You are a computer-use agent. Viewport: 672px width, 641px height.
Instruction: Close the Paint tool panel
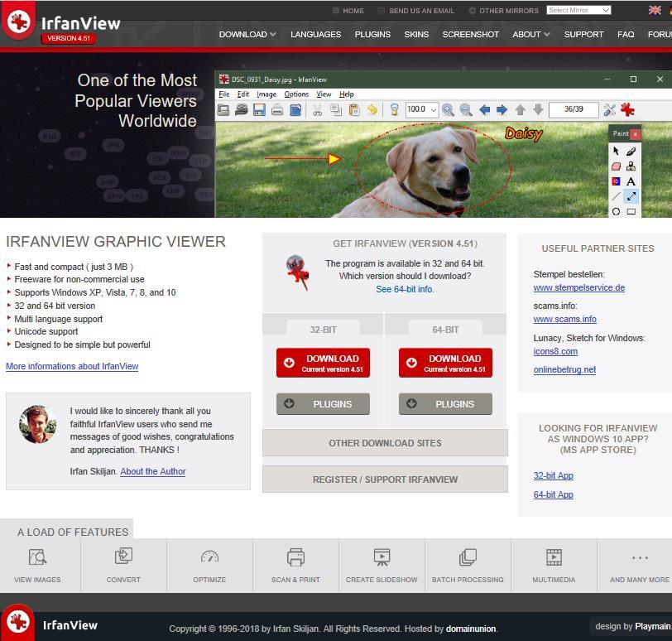(x=635, y=134)
